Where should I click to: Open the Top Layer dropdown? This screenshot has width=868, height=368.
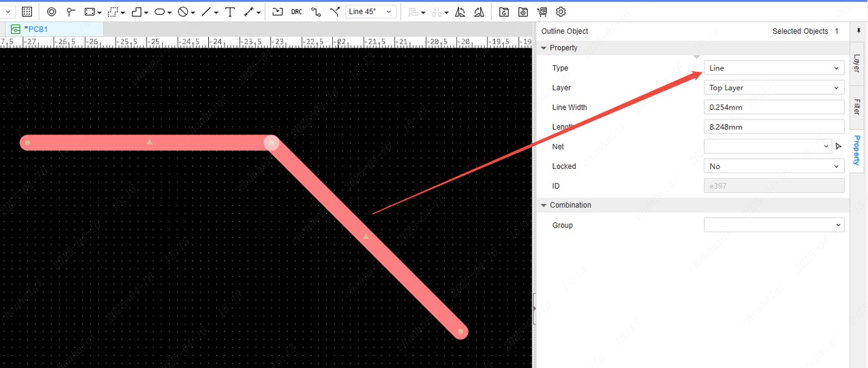[x=774, y=88]
